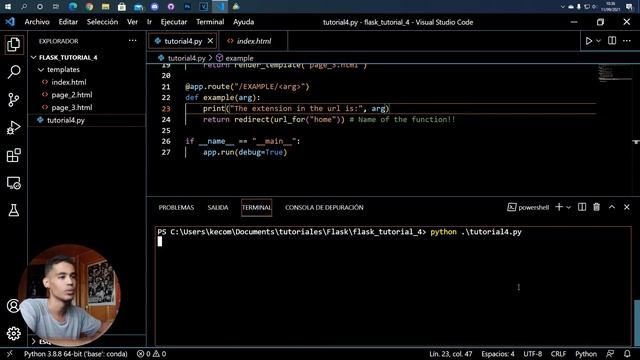
Task: Open the Ver menu
Action: (132, 22)
